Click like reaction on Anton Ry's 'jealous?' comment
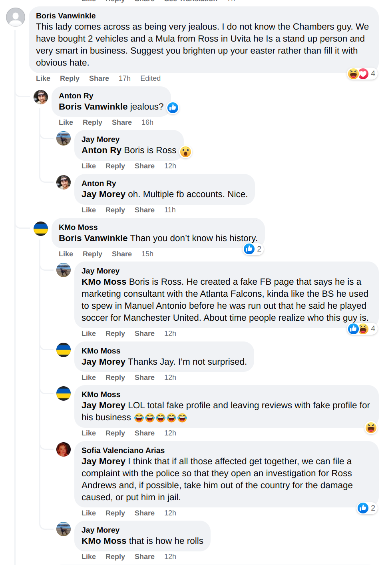The image size is (392, 565). [x=173, y=108]
